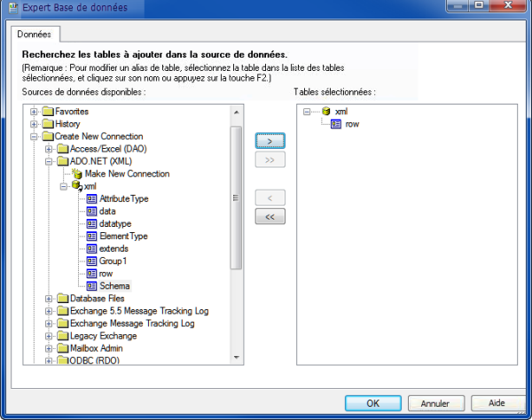Select the Group1 table icon
This screenshot has width=532, height=420.
[91, 261]
